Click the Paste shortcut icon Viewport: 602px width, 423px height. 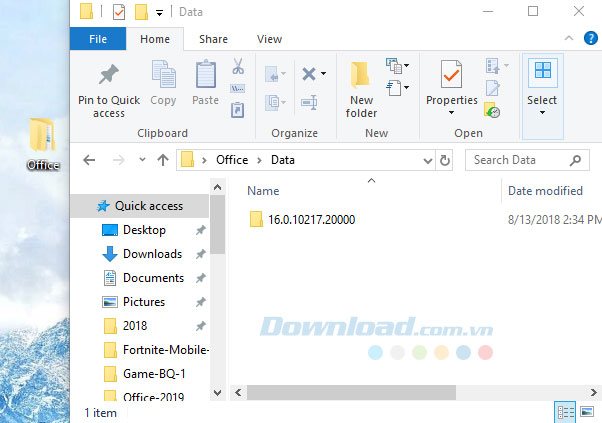coord(237,110)
